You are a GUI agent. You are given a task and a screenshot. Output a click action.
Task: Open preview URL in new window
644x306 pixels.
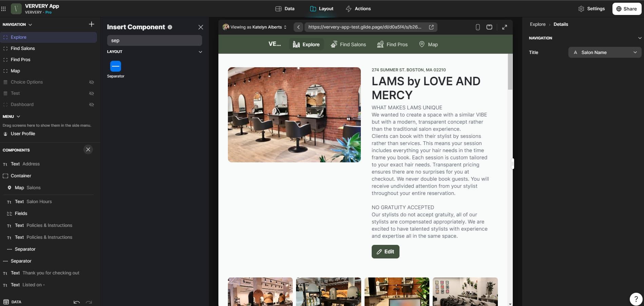pos(431,27)
